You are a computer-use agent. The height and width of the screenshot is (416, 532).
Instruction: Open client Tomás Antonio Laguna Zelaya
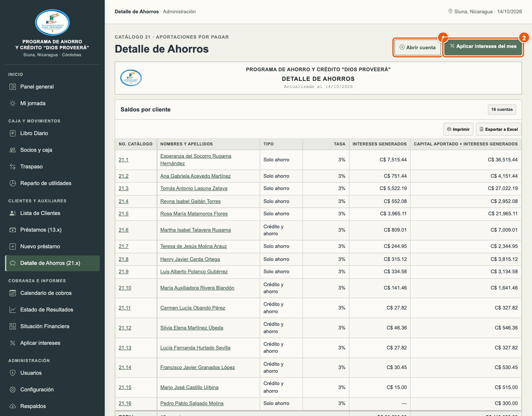(194, 188)
